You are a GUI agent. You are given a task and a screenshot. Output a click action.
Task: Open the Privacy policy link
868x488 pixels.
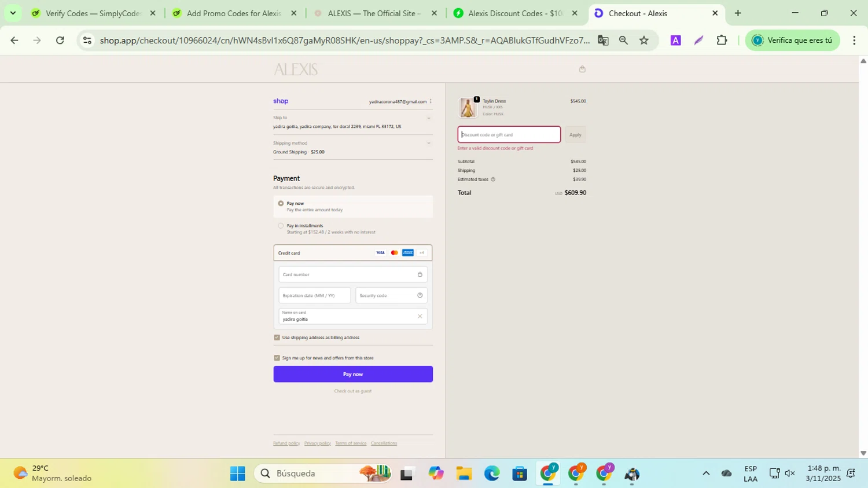click(x=318, y=443)
